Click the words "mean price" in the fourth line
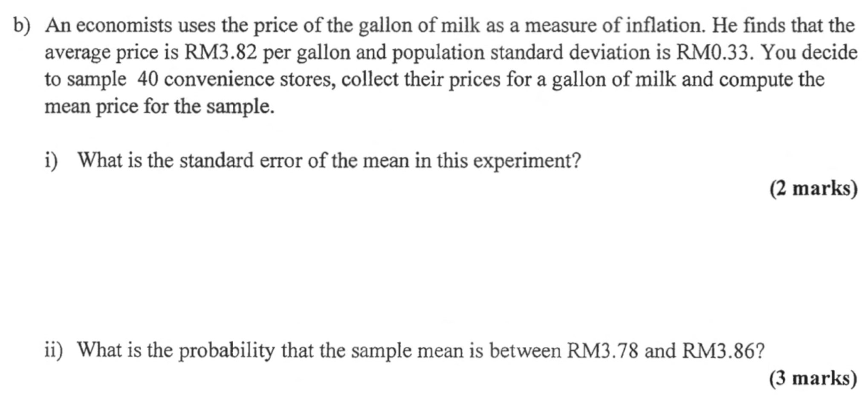The height and width of the screenshot is (407, 868). (91, 107)
